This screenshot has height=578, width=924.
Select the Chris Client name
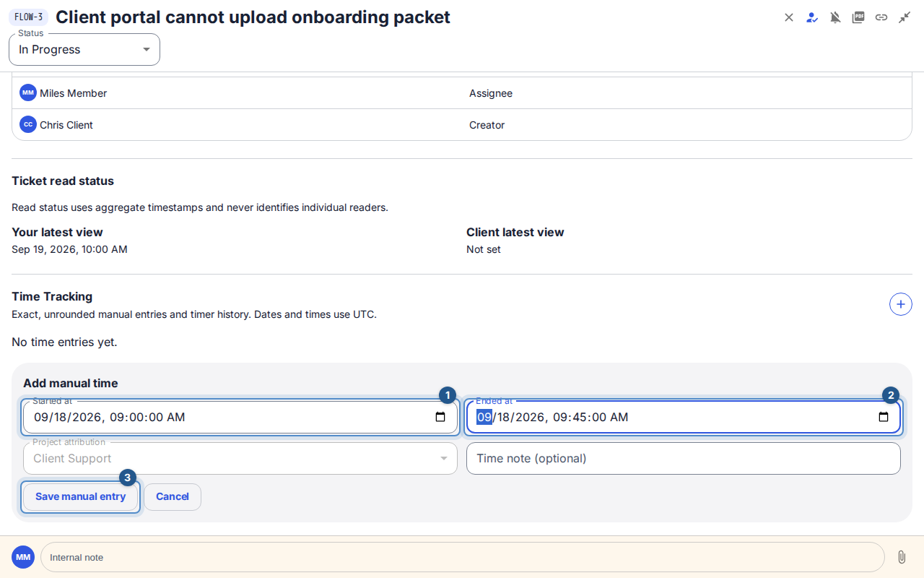click(x=66, y=125)
